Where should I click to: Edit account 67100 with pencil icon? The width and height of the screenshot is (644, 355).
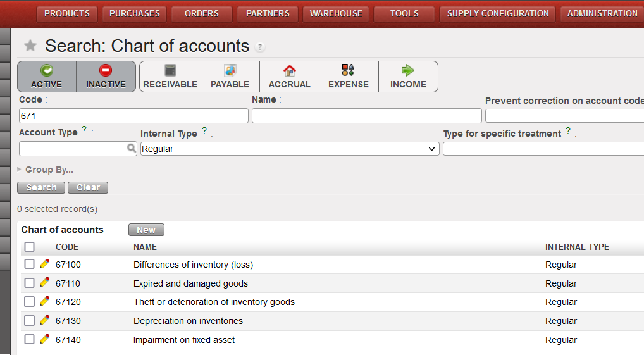(x=44, y=264)
